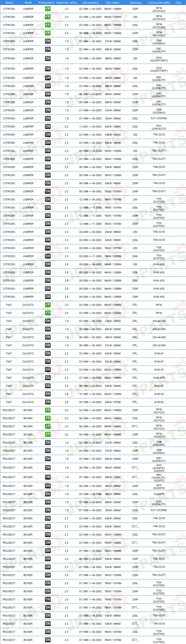Click the Moc silnika column header
Screen dimensions: 186x644
click(x=113, y=3)
